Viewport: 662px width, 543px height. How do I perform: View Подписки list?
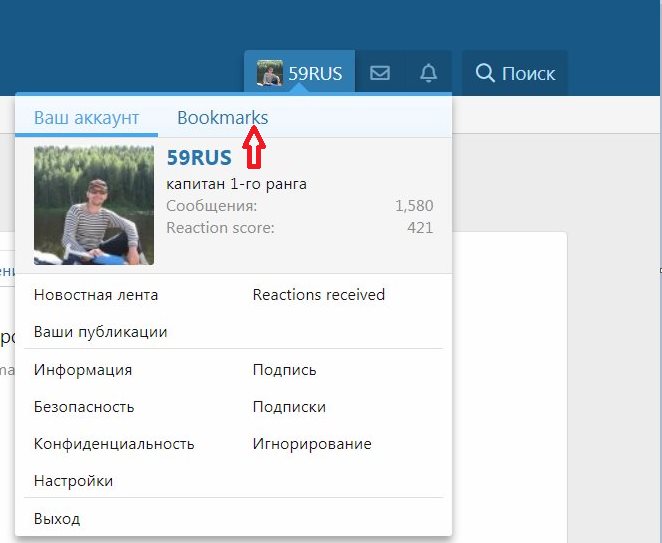[289, 407]
